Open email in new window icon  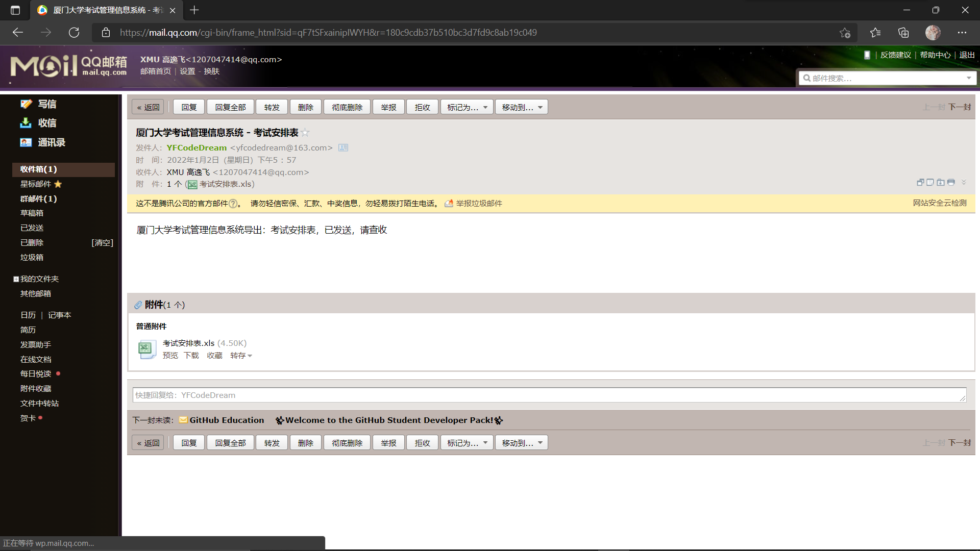pos(920,182)
